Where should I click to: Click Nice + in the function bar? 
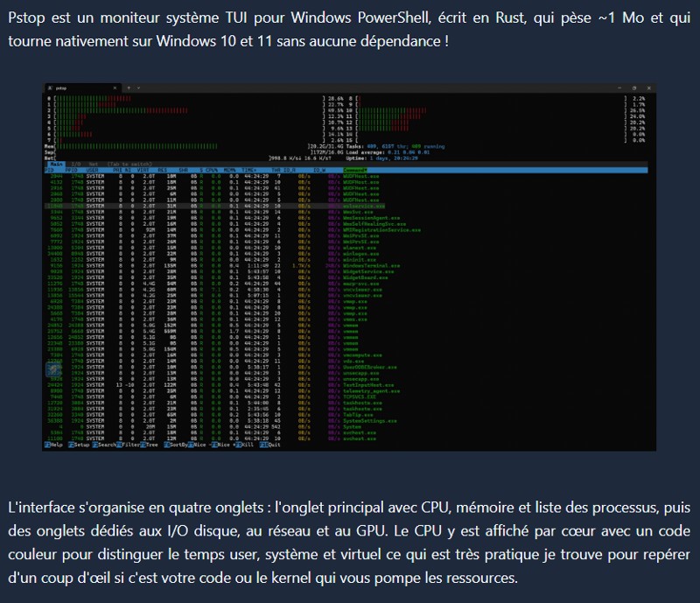(223, 445)
